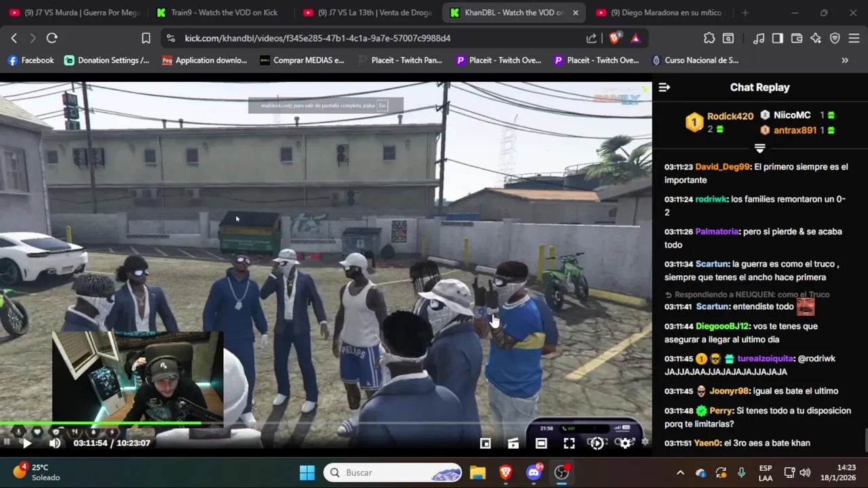
Task: Enable theater mode in video player
Action: click(541, 443)
